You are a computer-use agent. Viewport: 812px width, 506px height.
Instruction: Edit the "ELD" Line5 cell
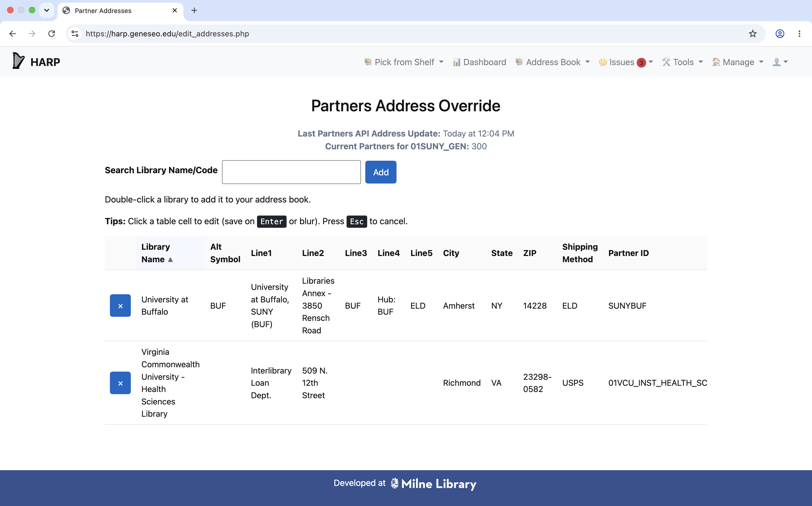[x=421, y=306]
